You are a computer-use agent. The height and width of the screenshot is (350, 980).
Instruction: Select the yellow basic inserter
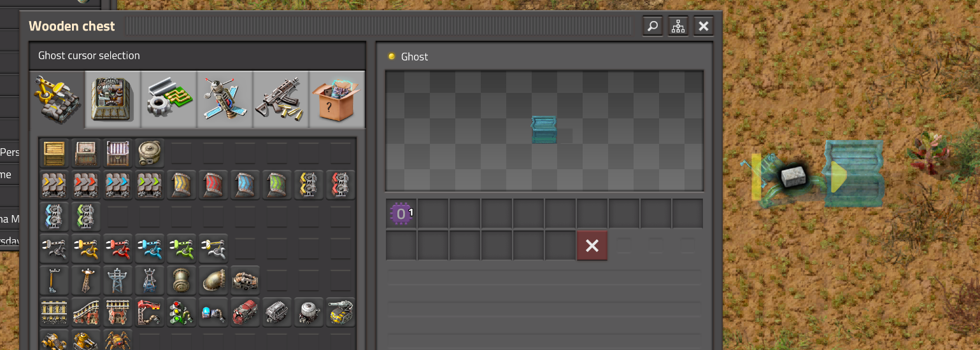point(86,249)
